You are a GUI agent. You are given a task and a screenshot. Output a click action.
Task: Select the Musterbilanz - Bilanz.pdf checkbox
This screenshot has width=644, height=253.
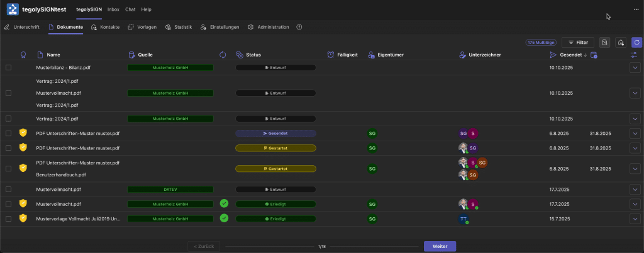(x=9, y=67)
